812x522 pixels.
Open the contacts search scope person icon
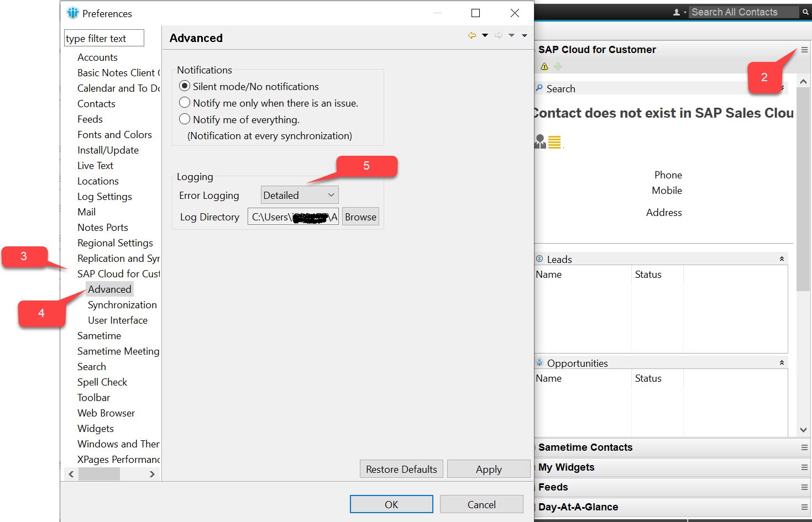pos(677,12)
